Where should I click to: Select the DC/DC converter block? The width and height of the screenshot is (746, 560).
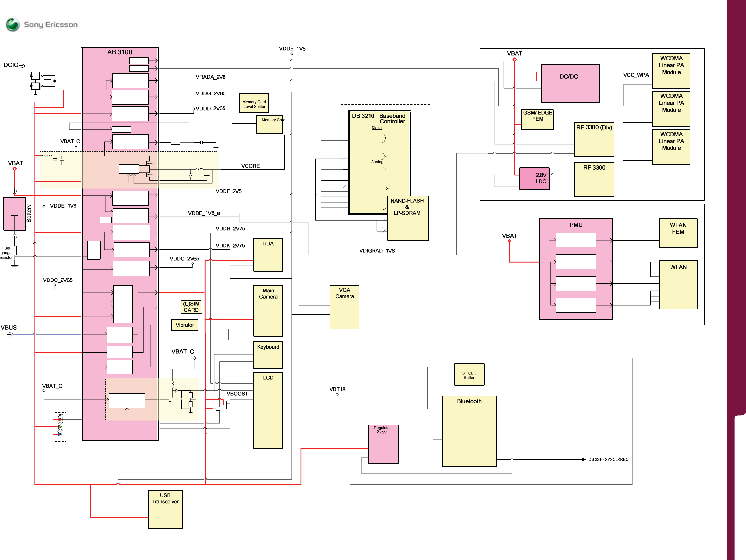click(x=570, y=84)
